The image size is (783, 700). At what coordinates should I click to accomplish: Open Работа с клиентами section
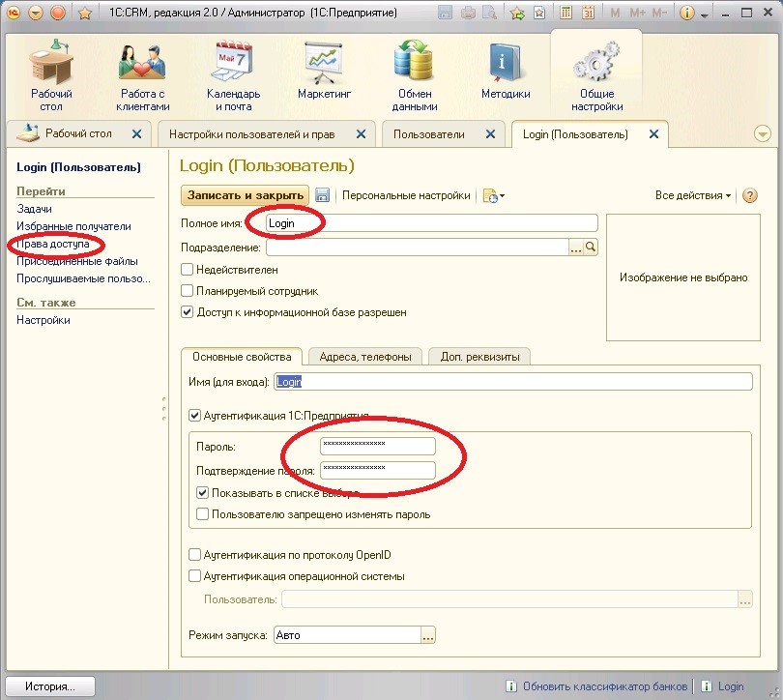[x=142, y=75]
